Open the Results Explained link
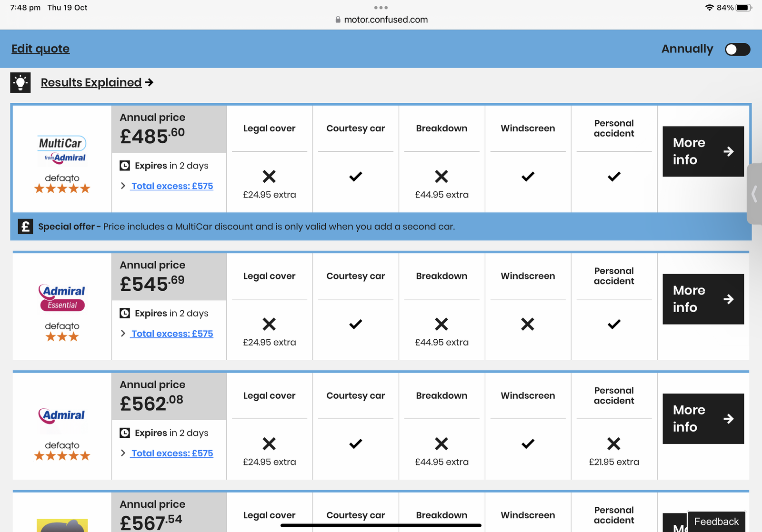 [x=91, y=83]
